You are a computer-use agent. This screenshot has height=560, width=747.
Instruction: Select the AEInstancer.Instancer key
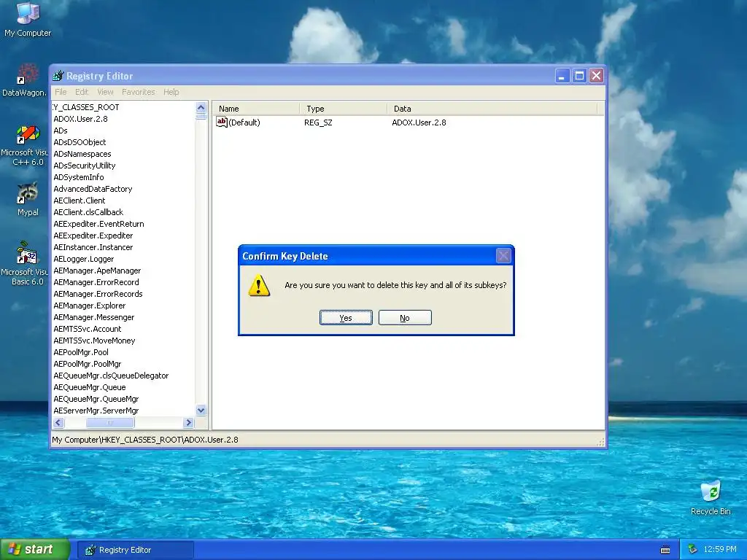click(x=93, y=247)
